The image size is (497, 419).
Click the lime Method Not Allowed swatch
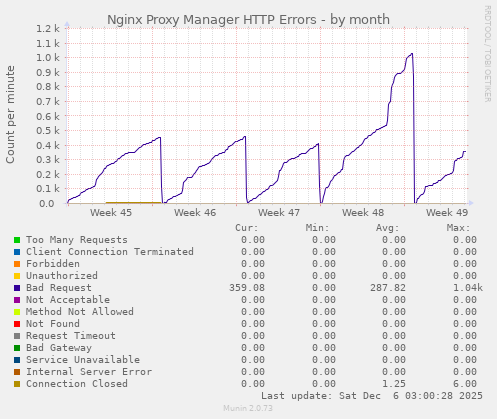point(17,312)
